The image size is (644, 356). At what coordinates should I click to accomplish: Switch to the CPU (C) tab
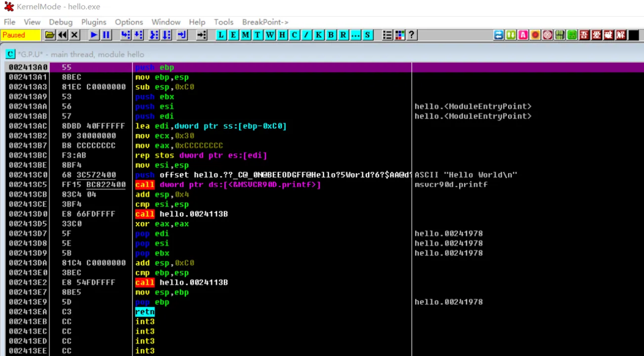pos(10,54)
